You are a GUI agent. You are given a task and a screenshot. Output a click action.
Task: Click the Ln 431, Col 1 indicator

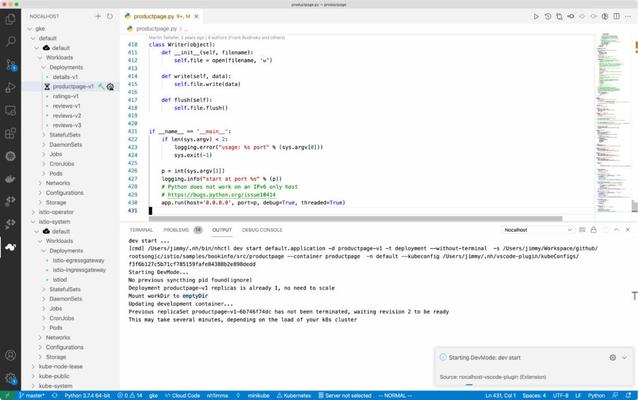pyautogui.click(x=500, y=396)
